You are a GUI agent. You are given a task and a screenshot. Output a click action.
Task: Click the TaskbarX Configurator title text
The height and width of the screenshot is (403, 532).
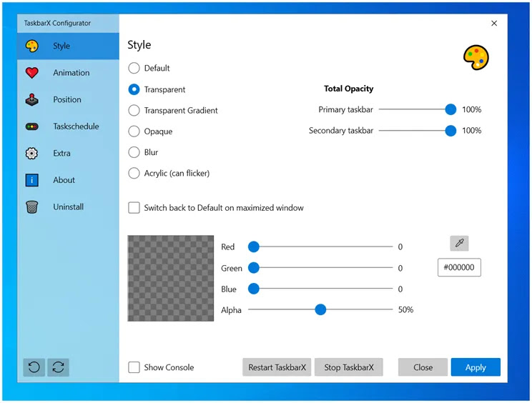pos(57,23)
